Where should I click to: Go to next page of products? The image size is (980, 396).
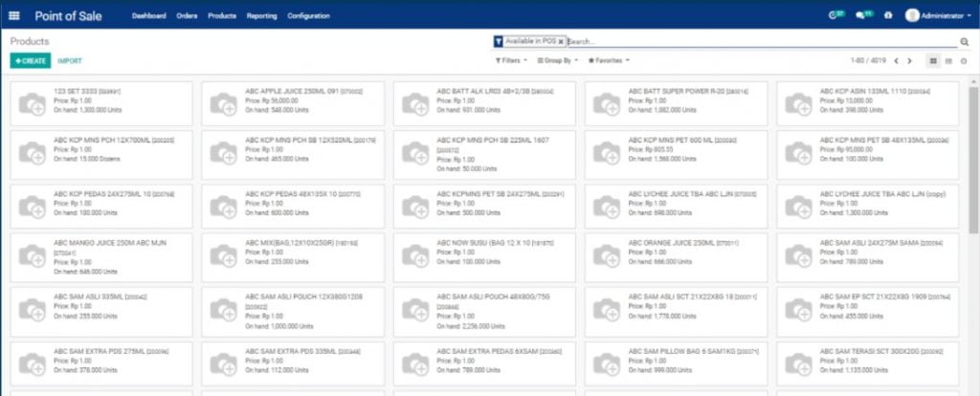click(910, 60)
